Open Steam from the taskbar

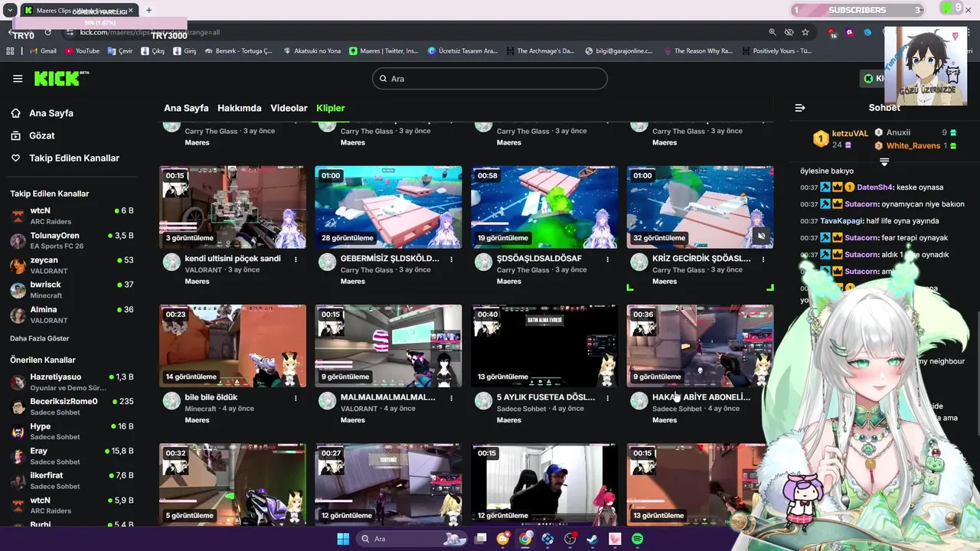coord(592,539)
